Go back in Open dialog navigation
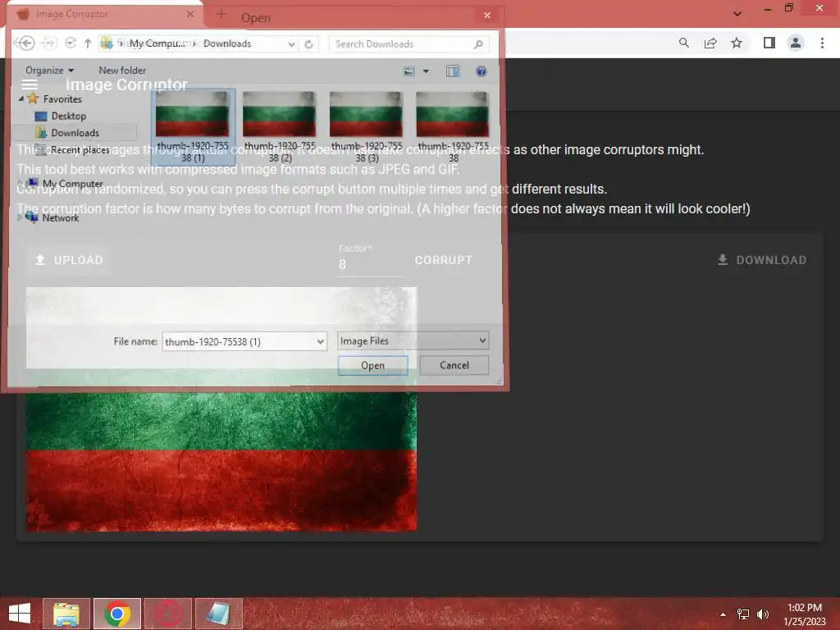The image size is (840, 630). (x=25, y=43)
